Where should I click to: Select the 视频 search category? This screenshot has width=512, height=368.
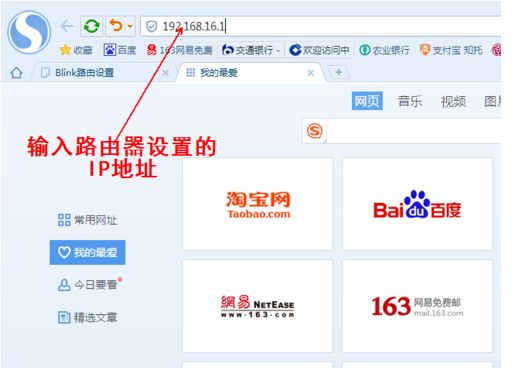click(453, 101)
